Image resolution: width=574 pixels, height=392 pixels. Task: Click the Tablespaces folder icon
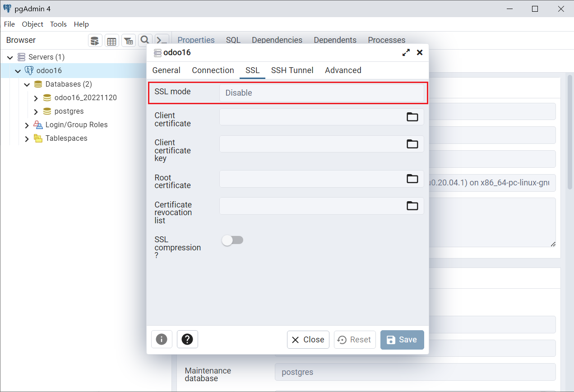pyautogui.click(x=38, y=138)
